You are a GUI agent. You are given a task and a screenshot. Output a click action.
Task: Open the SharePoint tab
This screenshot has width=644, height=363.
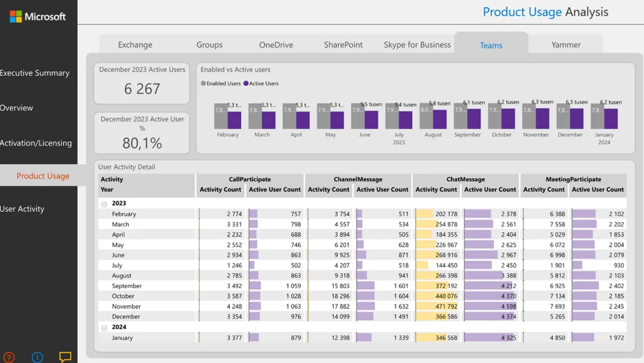[x=343, y=45]
